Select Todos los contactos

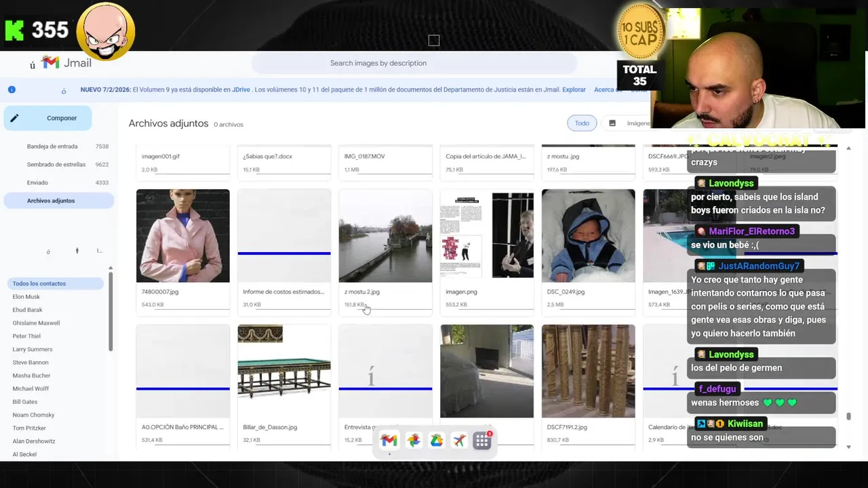click(56, 283)
